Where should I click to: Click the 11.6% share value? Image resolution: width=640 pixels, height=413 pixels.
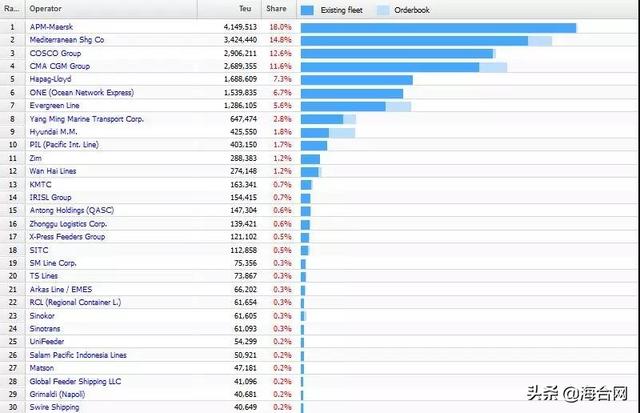(x=280, y=66)
